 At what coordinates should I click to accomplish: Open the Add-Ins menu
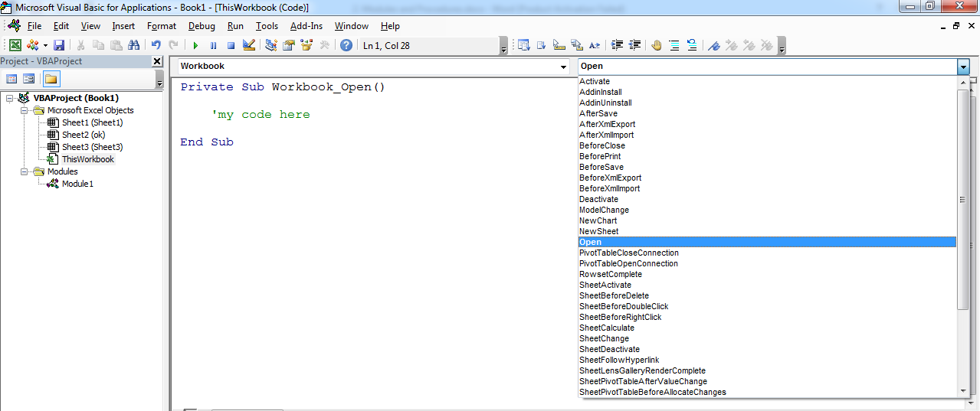click(x=306, y=26)
